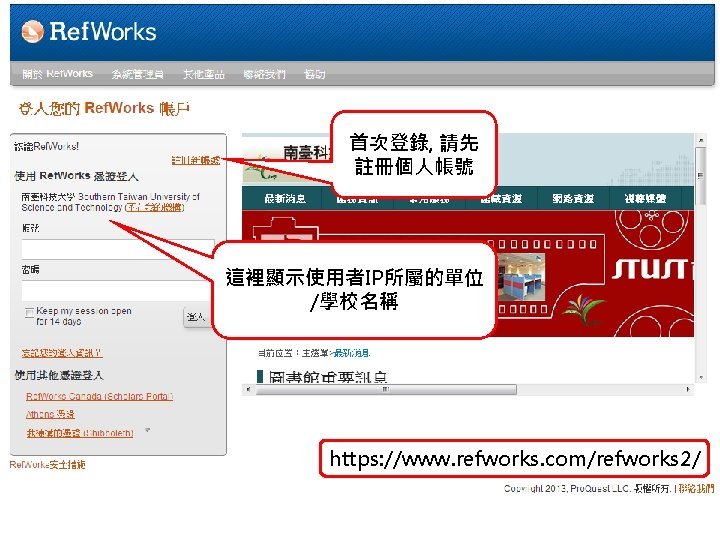
Task: Open the 其他產品 menu item
Action: click(203, 74)
